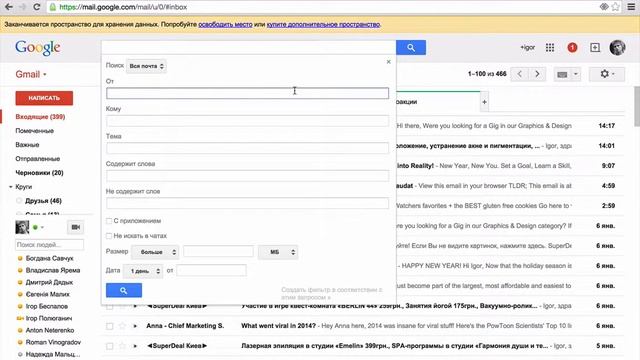The image size is (640, 360).
Task: Open the Gmail product dropdown
Action: coord(31,74)
